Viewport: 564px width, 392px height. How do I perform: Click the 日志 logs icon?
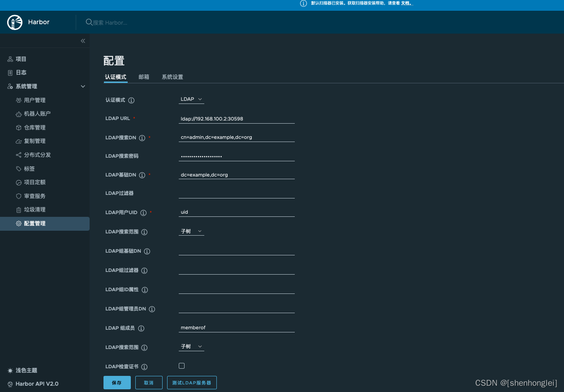(x=10, y=73)
